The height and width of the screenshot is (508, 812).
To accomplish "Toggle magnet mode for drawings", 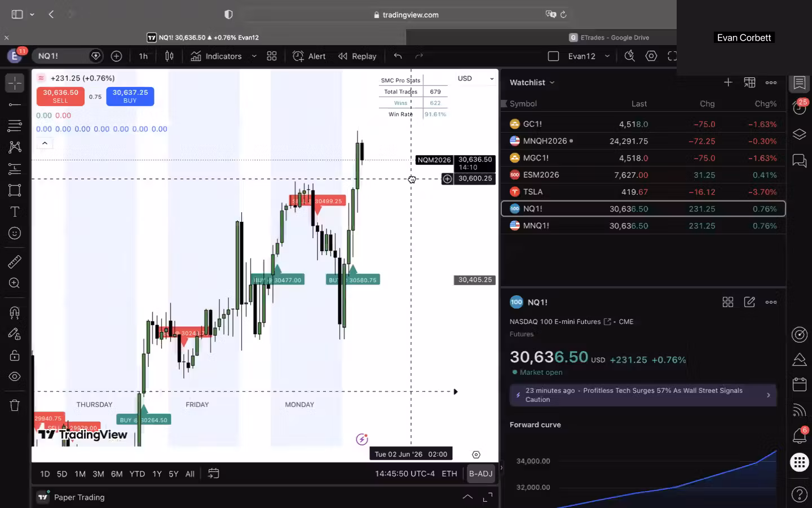I will (15, 312).
